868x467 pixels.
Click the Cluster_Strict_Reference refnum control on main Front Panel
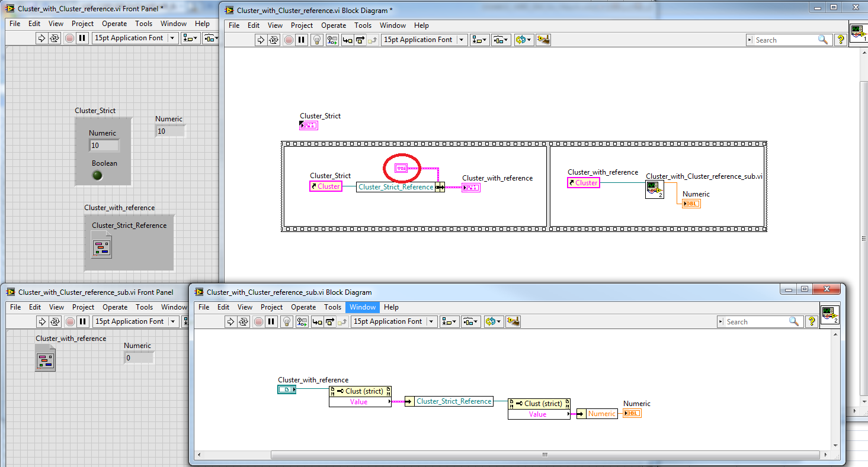pos(101,244)
